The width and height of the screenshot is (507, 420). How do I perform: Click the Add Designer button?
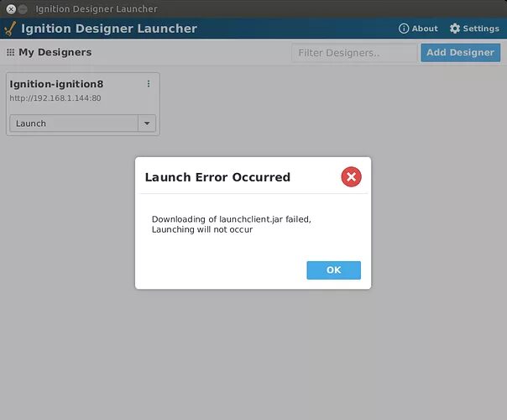click(x=461, y=52)
